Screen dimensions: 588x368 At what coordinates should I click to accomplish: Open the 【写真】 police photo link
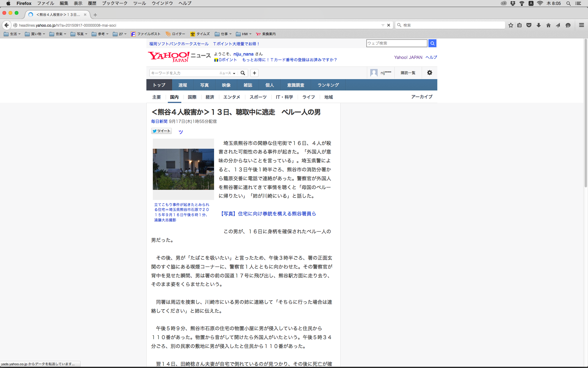pos(268,213)
